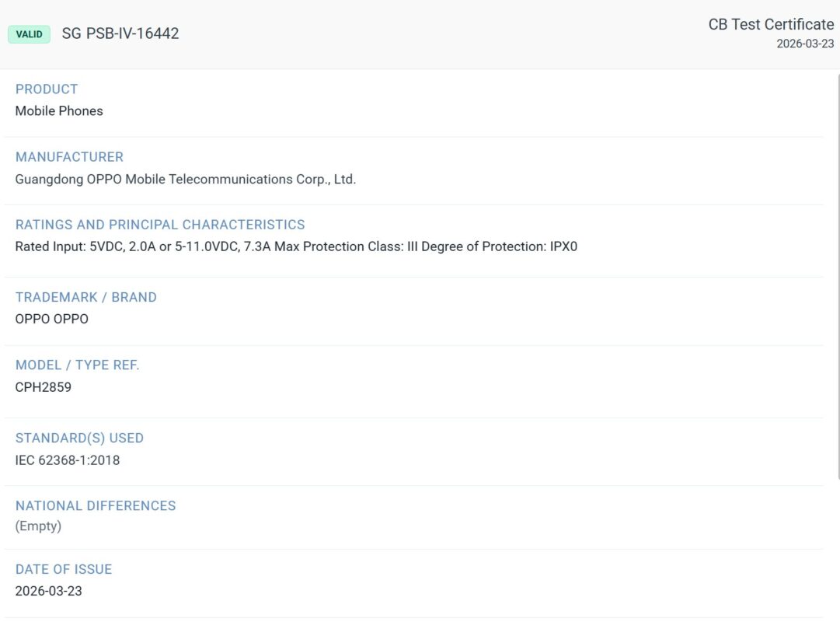Select certificate number SG PSB-IV-16442

[120, 33]
